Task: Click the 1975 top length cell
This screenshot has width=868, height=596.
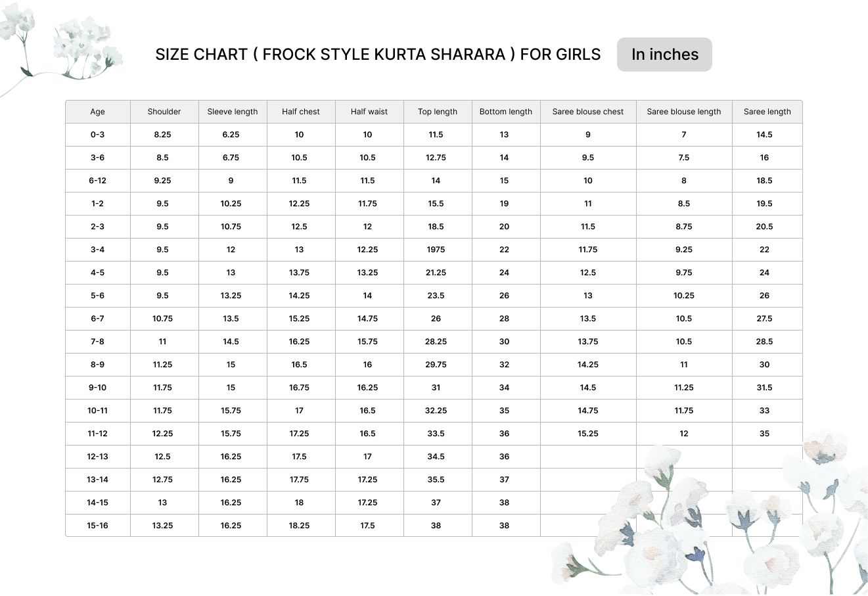Action: coord(436,250)
